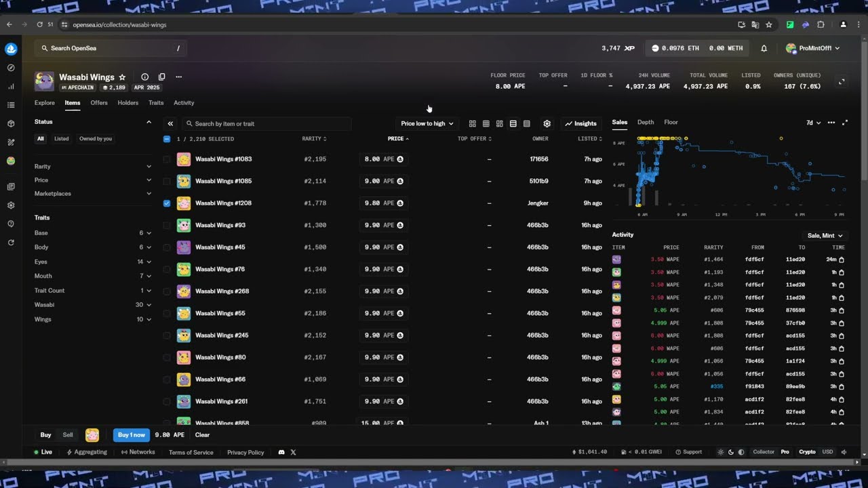The image size is (868, 488).
Task: Switch to dark theme moon icon
Action: pos(731,452)
